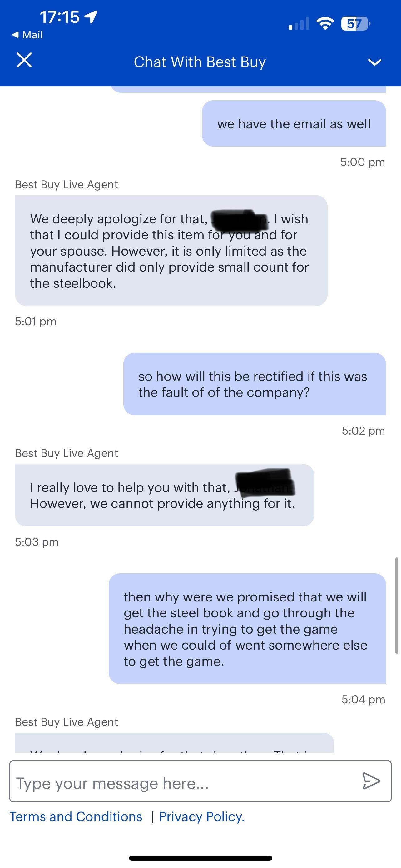Screen dimensions: 401x868
Task: Tap the cellular signal bars icon
Action: (x=298, y=23)
